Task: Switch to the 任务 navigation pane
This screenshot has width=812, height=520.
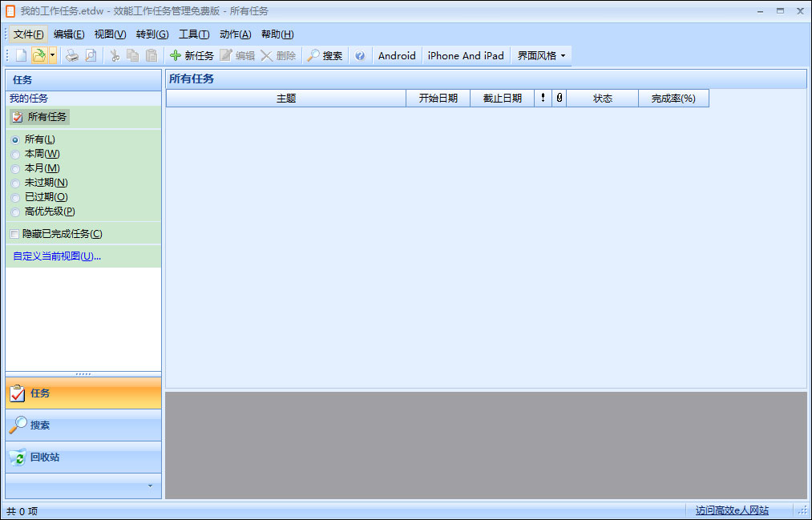Action: coord(83,393)
